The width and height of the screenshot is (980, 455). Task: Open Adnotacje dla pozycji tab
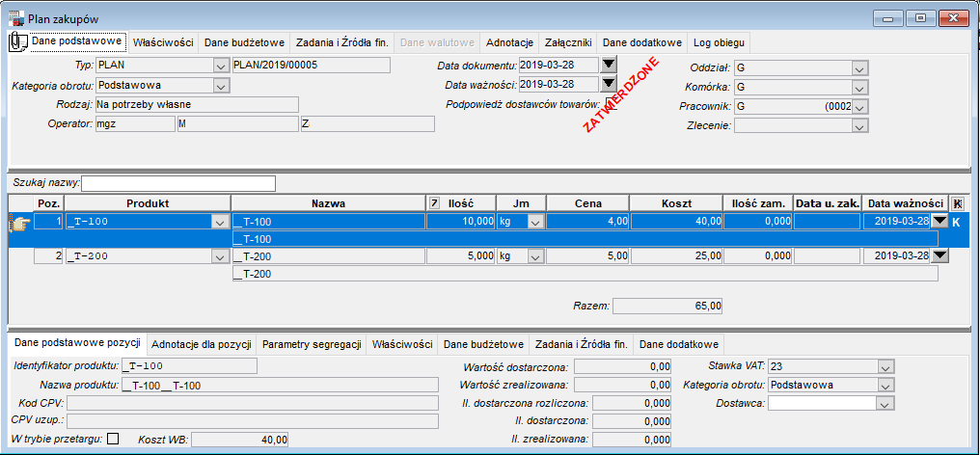tap(202, 344)
